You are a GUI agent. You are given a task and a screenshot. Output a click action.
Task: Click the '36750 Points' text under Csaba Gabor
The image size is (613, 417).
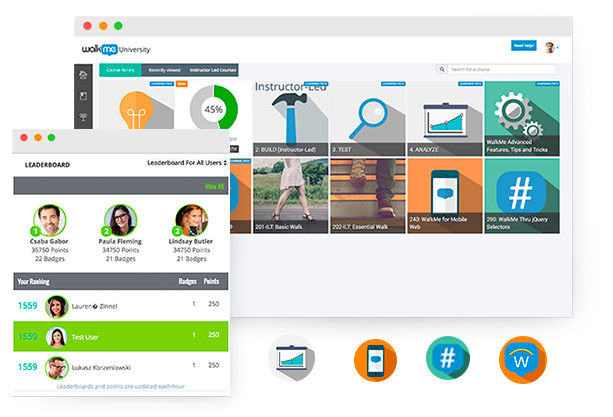50,250
